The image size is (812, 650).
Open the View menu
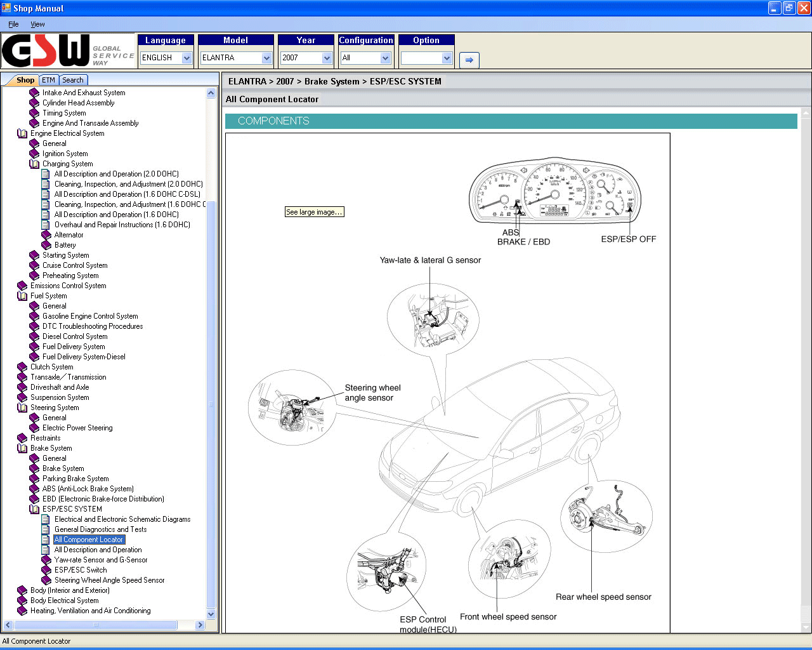pyautogui.click(x=37, y=24)
